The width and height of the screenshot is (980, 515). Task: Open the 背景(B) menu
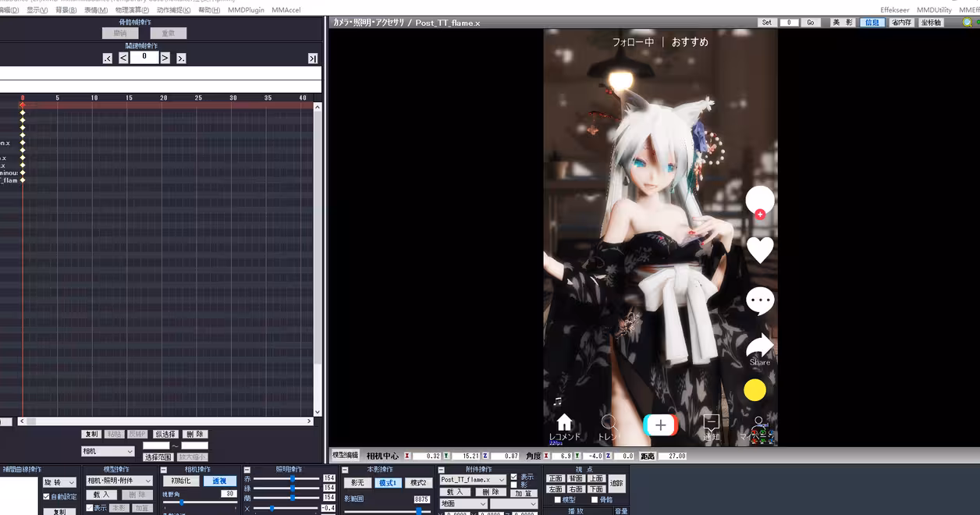pyautogui.click(x=66, y=10)
